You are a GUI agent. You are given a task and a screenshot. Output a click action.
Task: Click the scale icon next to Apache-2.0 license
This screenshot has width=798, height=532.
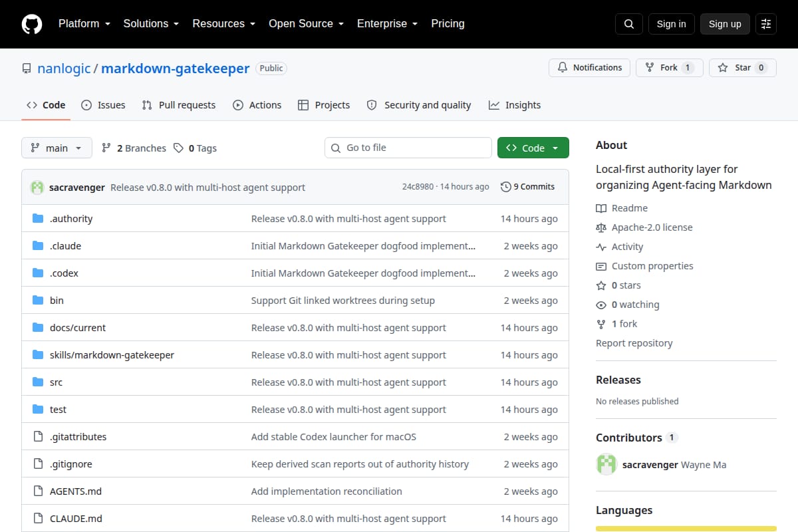coord(601,227)
